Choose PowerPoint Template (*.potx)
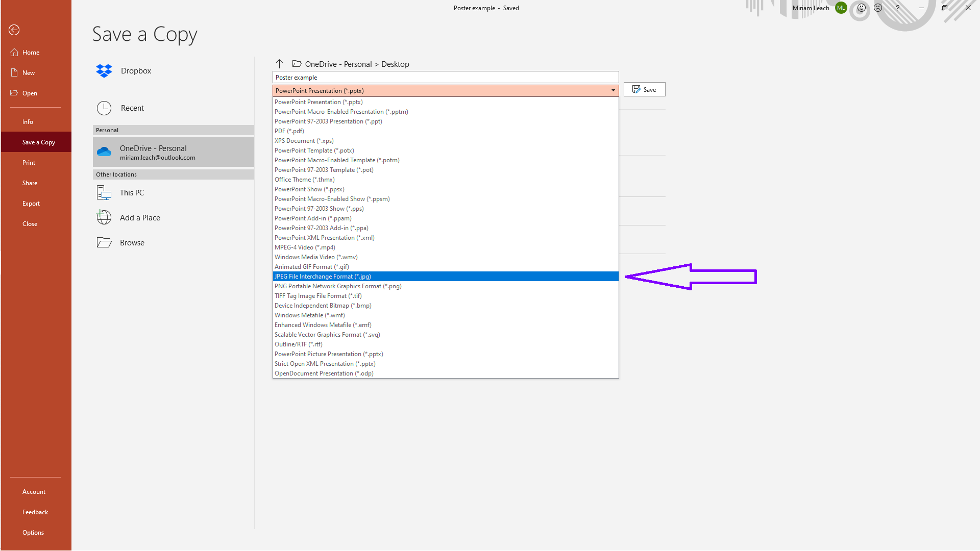The width and height of the screenshot is (980, 551). click(446, 151)
